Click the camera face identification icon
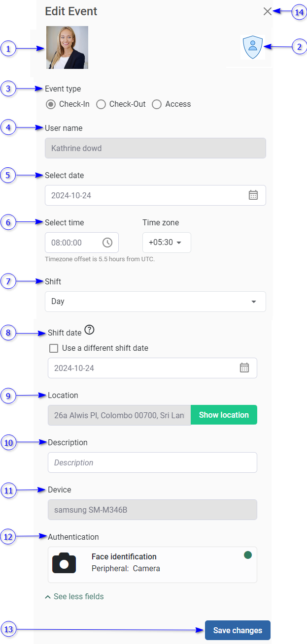This screenshot has width=307, height=644. [64, 563]
